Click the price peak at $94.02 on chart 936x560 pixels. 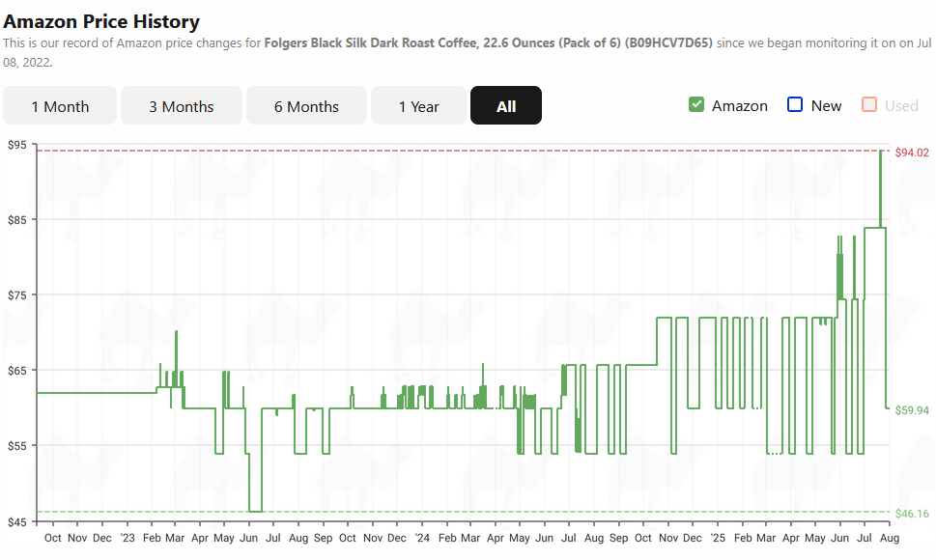[x=881, y=153]
